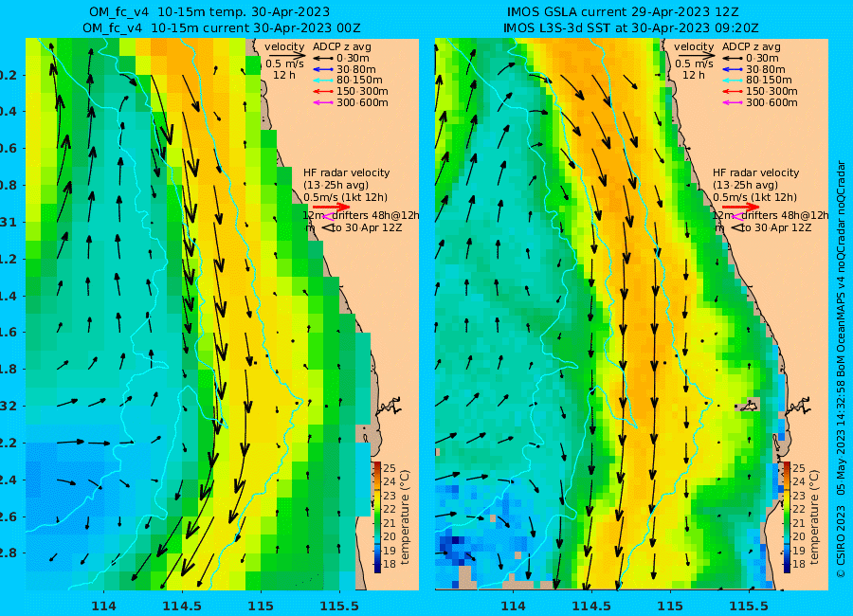Click the cyan 80-150m arrow in IMOS panel legend
Viewport: 853px width, 616px height.
[x=733, y=80]
